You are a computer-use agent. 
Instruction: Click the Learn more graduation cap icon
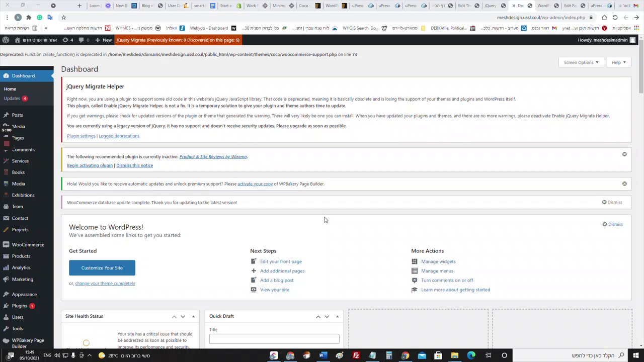click(x=415, y=290)
